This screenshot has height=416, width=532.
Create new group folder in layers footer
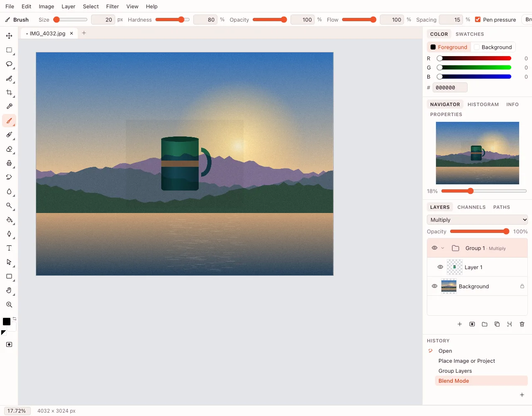[485, 324]
